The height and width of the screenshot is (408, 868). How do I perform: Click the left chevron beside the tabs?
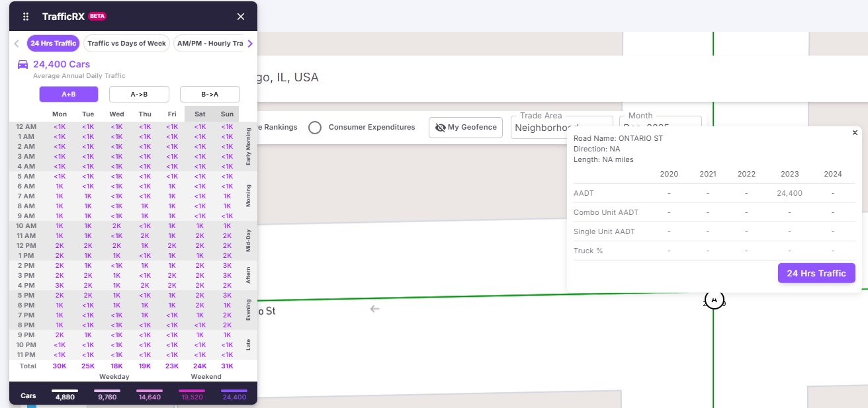tap(17, 44)
